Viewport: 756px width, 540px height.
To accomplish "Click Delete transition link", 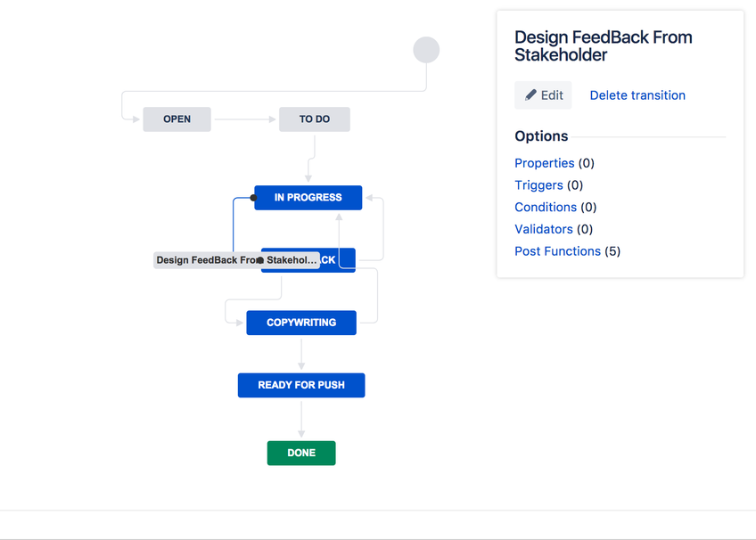I will [x=637, y=95].
